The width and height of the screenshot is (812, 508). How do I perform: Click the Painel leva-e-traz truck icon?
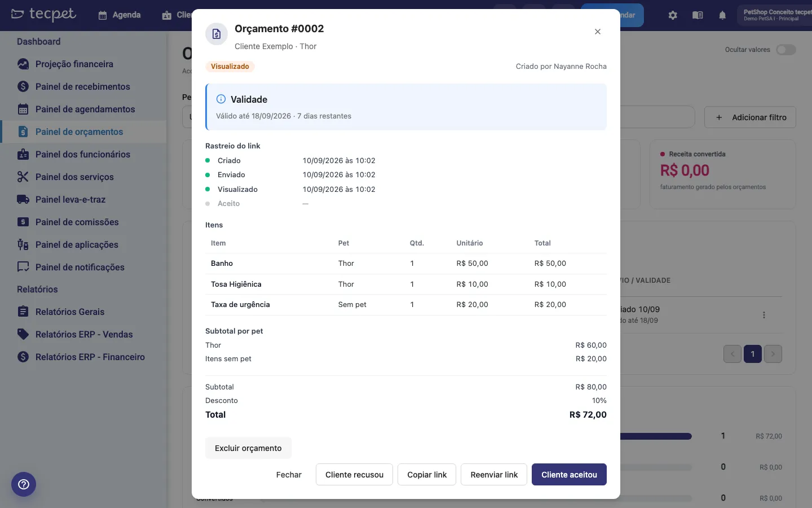tap(23, 199)
